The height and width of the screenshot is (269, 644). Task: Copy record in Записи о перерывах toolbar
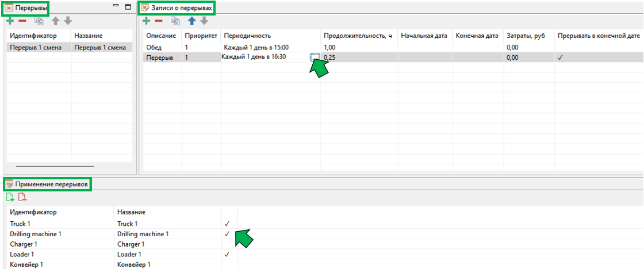pos(175,21)
